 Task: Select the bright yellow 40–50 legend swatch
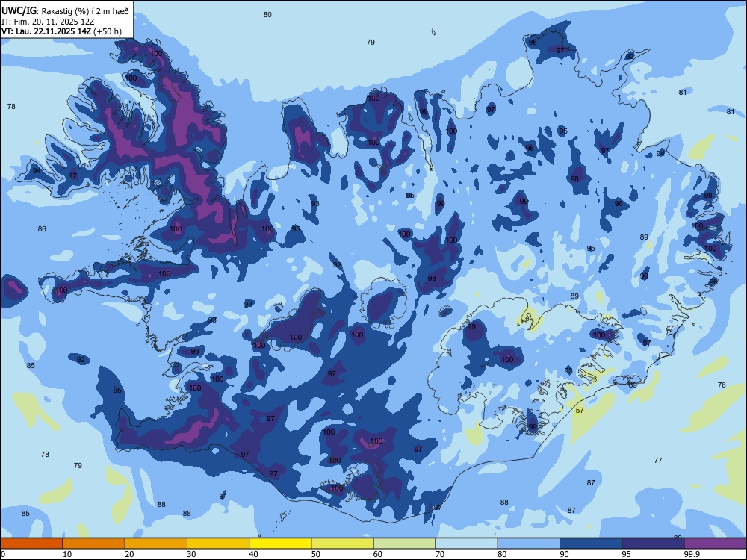(280, 544)
